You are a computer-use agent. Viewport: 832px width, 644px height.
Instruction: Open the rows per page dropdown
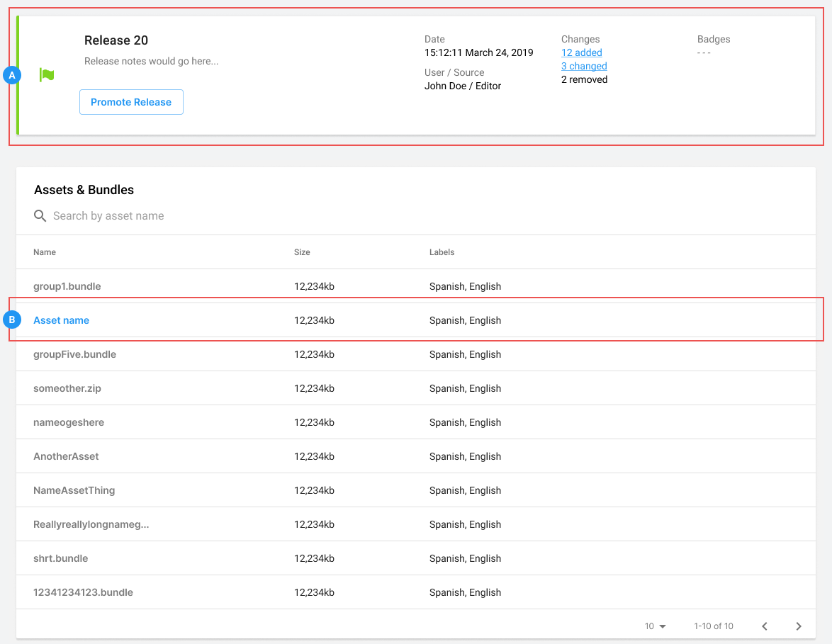(x=656, y=626)
